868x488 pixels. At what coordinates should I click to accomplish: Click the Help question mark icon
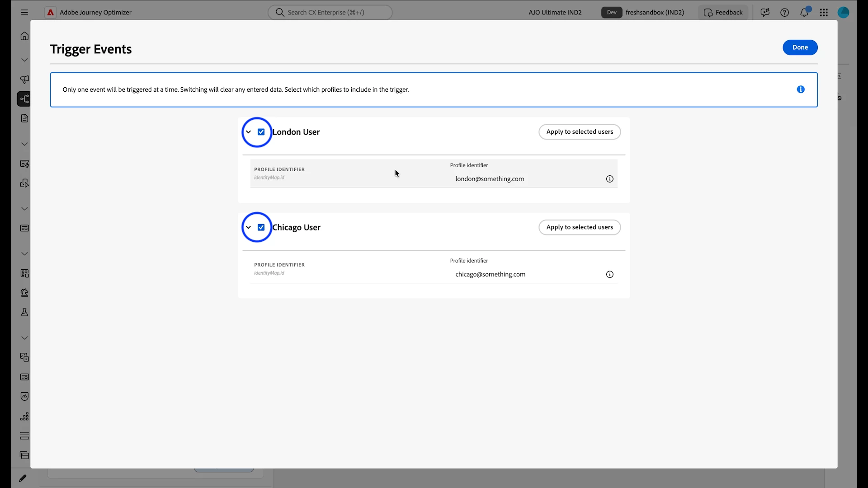tap(785, 13)
